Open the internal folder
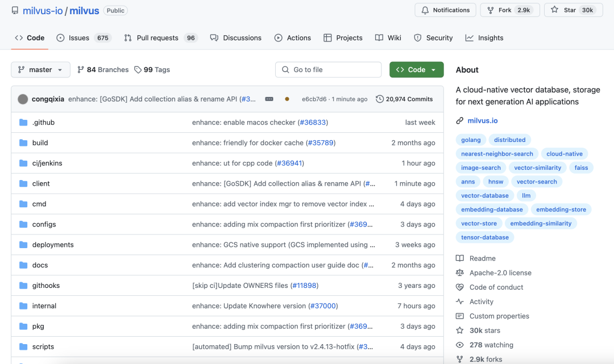Viewport: 614px width, 364px height. [44, 306]
